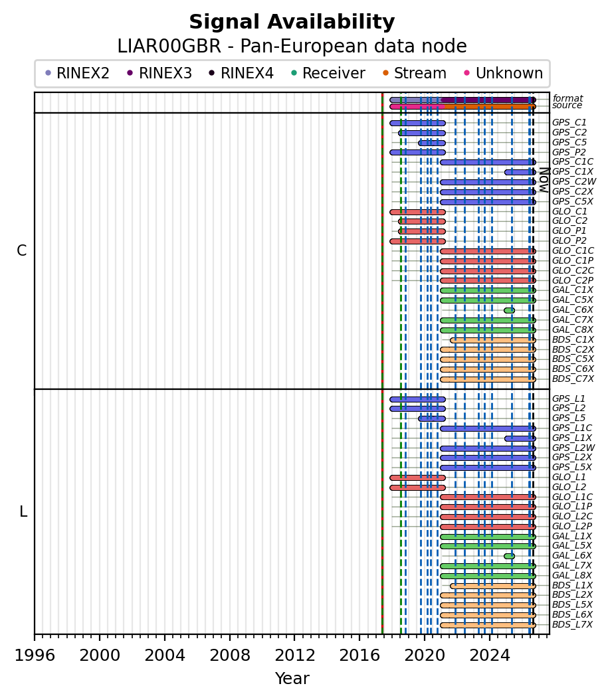Click the GPS_L1X row label

[x=573, y=438]
